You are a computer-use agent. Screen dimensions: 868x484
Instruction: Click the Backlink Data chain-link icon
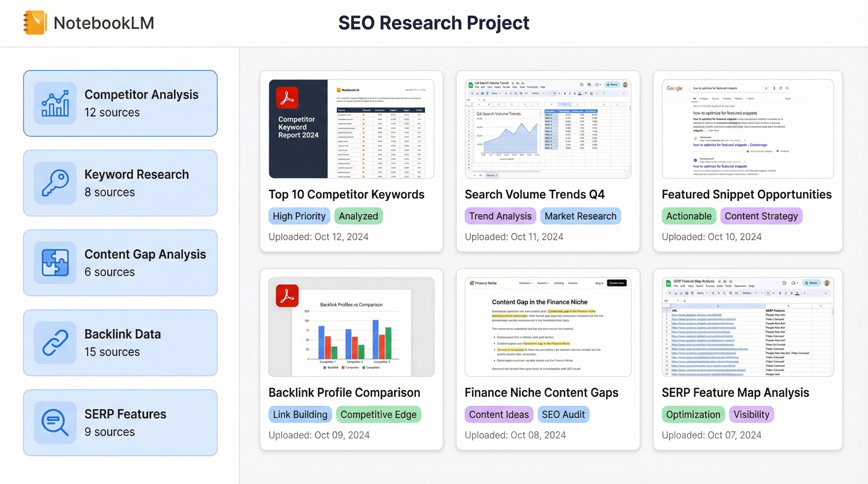click(x=55, y=343)
